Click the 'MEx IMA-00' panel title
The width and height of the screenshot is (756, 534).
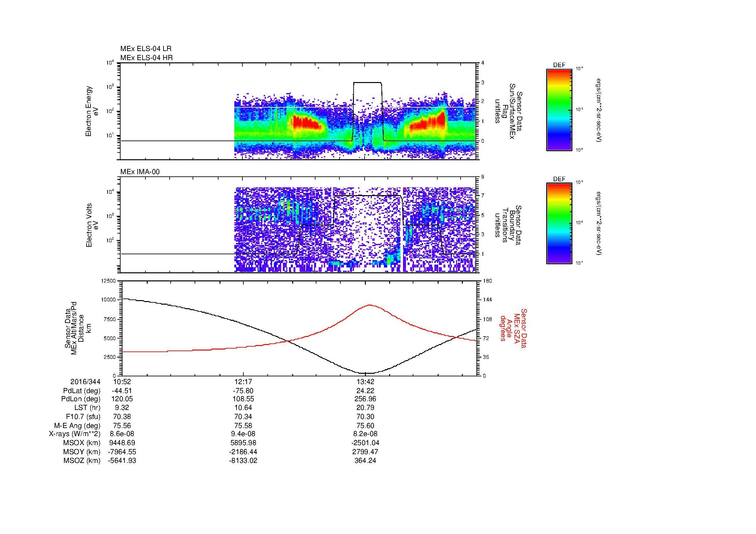(140, 172)
